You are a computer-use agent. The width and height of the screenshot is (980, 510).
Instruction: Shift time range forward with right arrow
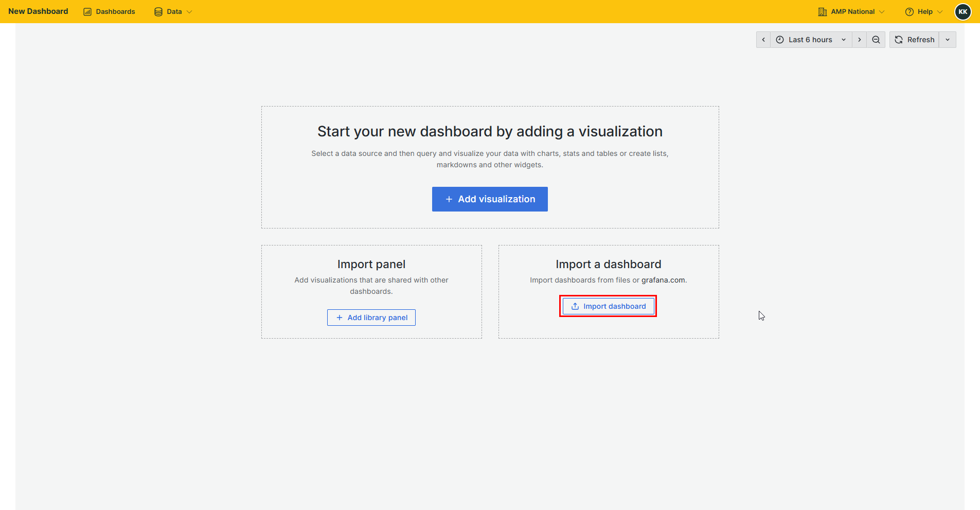(x=859, y=40)
